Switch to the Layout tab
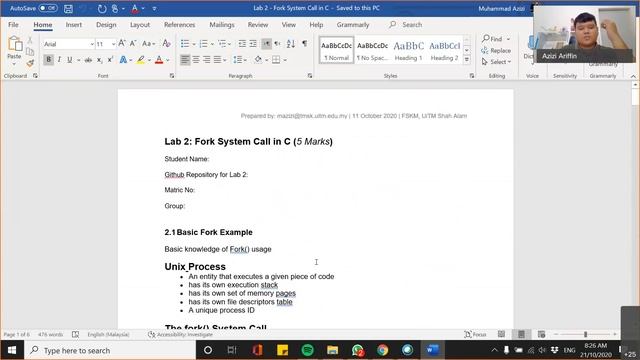Image resolution: width=640 pixels, height=360 pixels. pyautogui.click(x=140, y=24)
